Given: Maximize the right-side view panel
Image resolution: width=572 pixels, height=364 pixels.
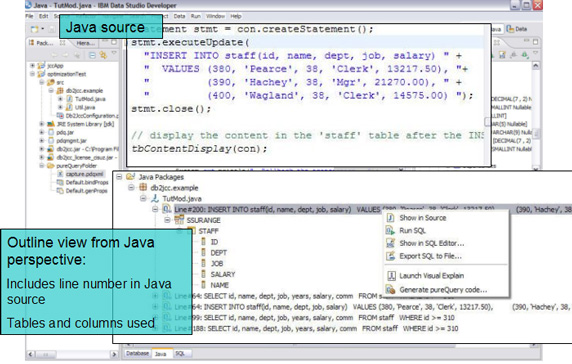Looking at the screenshot, I should 535,42.
